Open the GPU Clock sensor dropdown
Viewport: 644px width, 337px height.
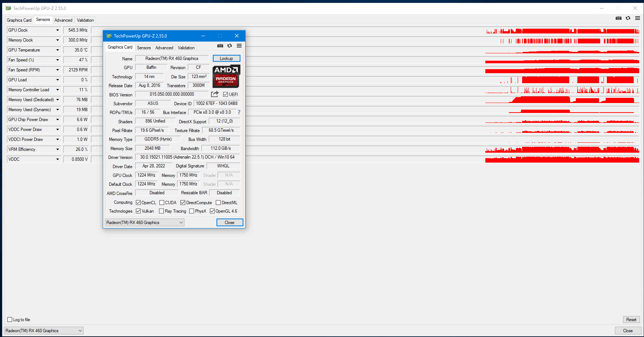pyautogui.click(x=57, y=30)
